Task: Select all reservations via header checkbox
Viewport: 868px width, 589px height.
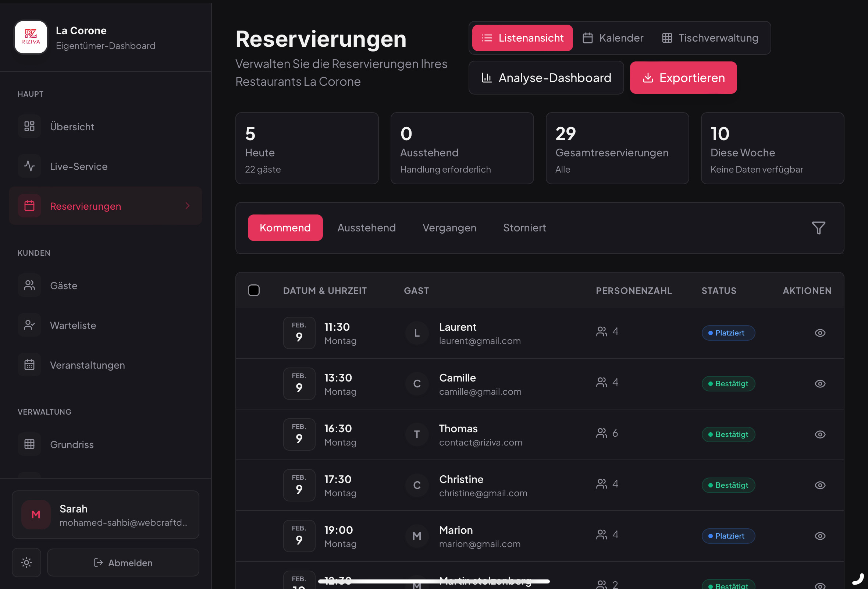Action: [254, 290]
